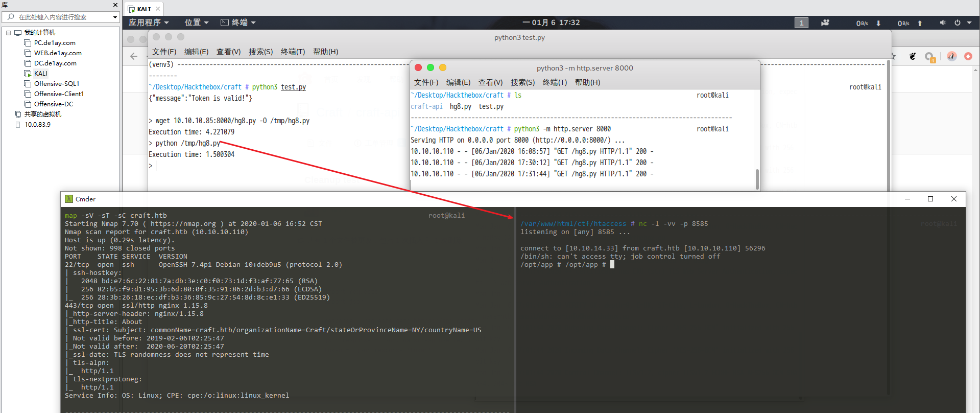Open 搜索(S) menu in http.server window

pyautogui.click(x=523, y=82)
